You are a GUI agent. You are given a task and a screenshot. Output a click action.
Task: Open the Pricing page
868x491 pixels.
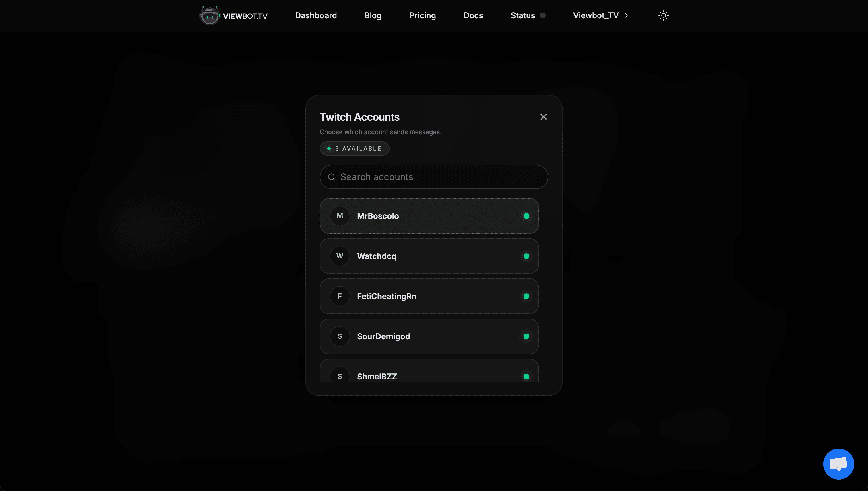coord(422,15)
